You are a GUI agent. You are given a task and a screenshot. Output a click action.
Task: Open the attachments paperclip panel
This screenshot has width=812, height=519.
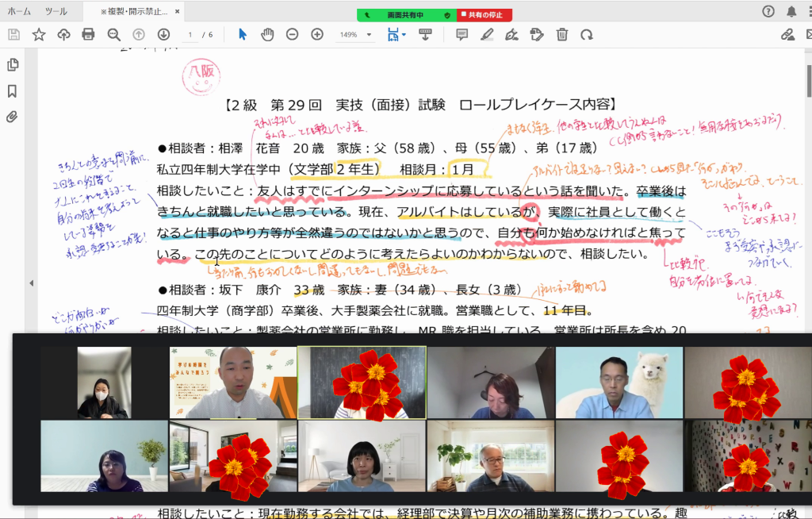[x=12, y=117]
